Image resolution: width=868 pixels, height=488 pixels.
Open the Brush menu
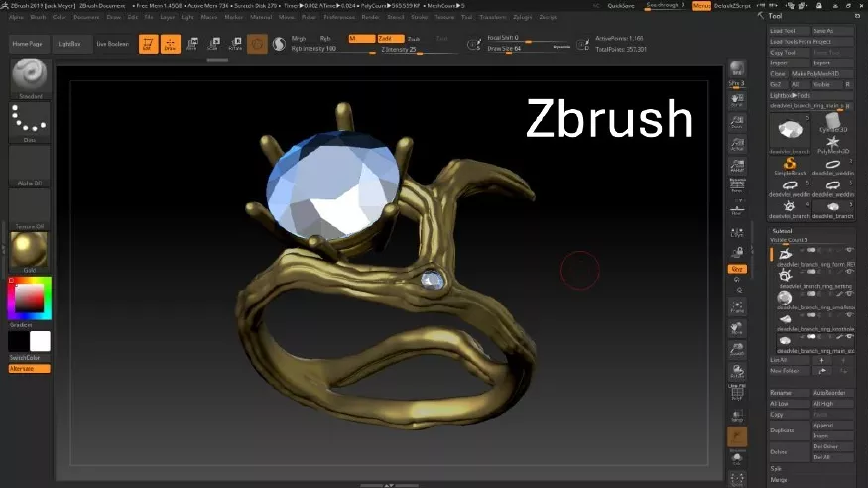point(38,17)
